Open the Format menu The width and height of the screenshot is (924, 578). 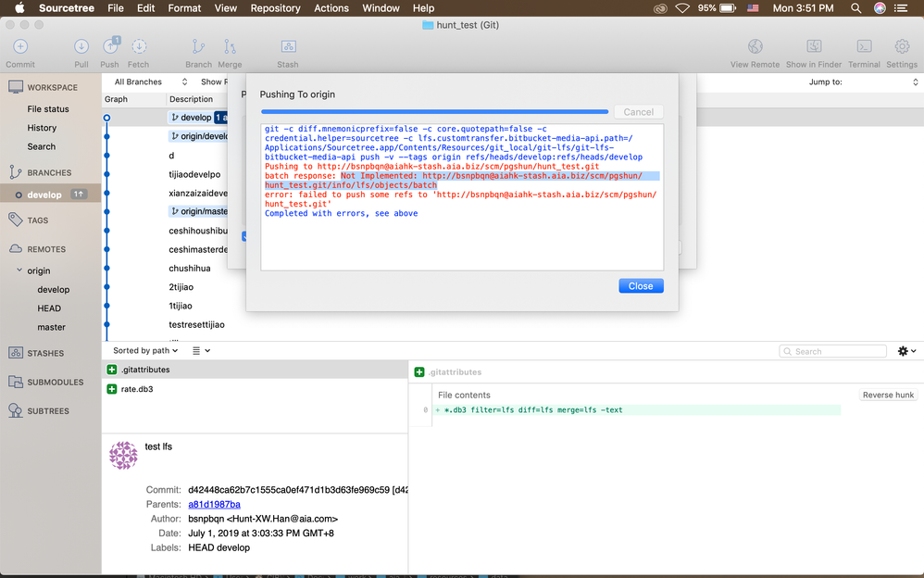[x=184, y=8]
